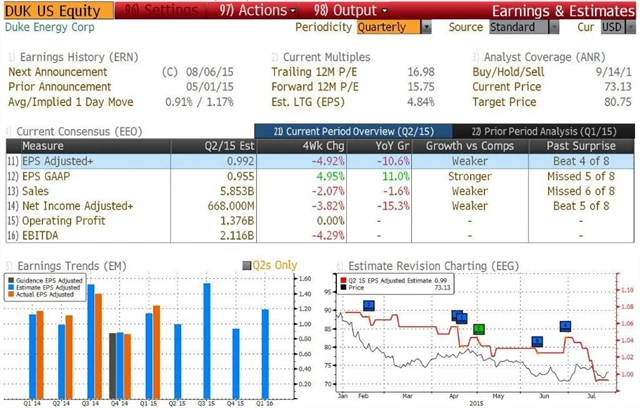Click the Growth vs Comps column header
The width and height of the screenshot is (640, 408).
pyautogui.click(x=470, y=146)
